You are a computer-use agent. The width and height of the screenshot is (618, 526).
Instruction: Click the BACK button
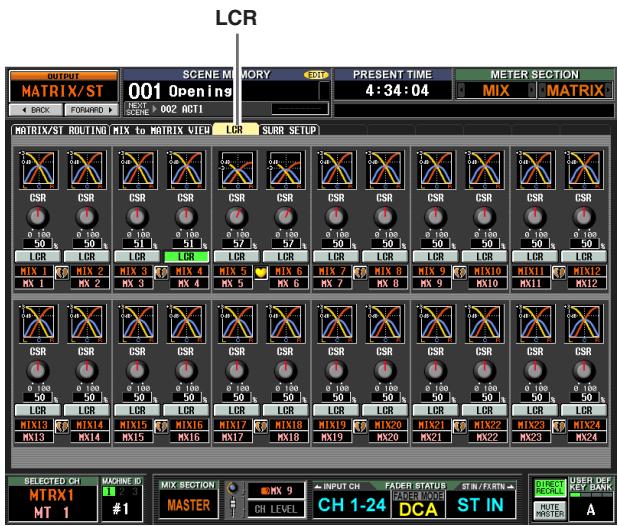[36, 110]
